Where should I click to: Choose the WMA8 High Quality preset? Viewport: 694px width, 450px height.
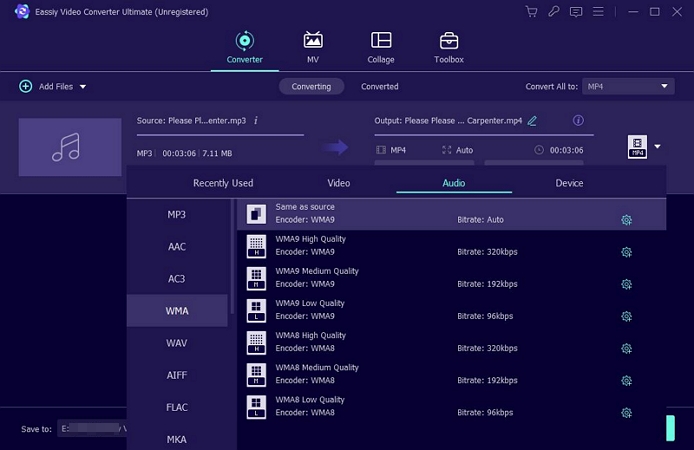tap(451, 342)
